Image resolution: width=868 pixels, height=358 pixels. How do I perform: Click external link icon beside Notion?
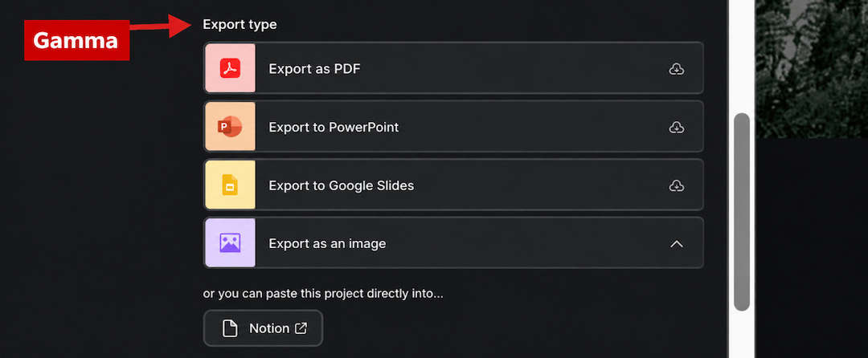301,328
